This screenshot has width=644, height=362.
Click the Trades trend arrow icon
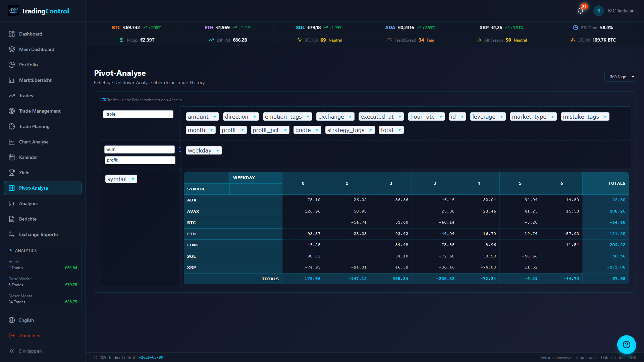(x=12, y=96)
